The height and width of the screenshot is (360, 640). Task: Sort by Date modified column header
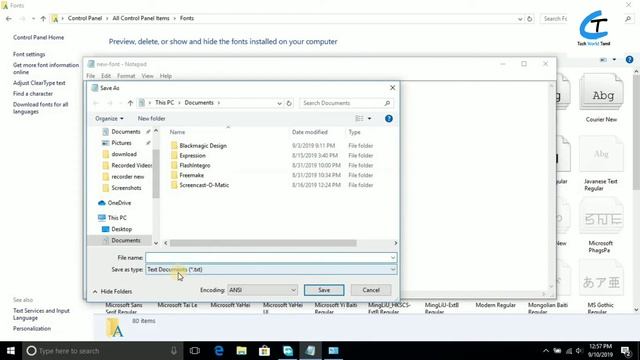309,132
